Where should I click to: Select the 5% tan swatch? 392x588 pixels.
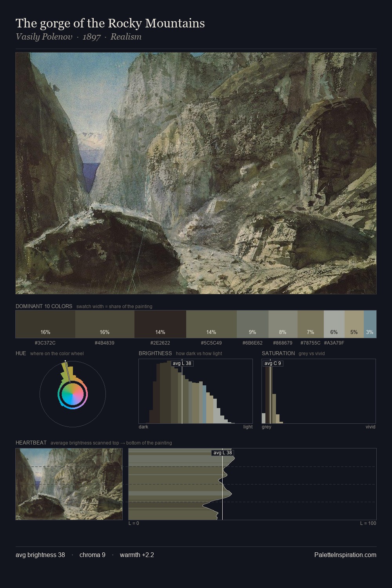pos(354,324)
